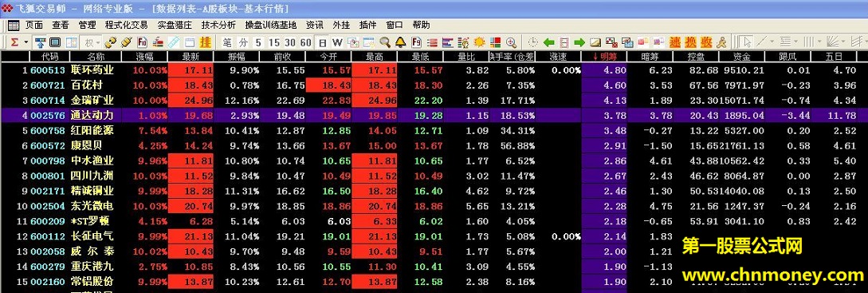Open the dropdown next to horizontal lines tool
Screen dimensions: 868x293
796,42
